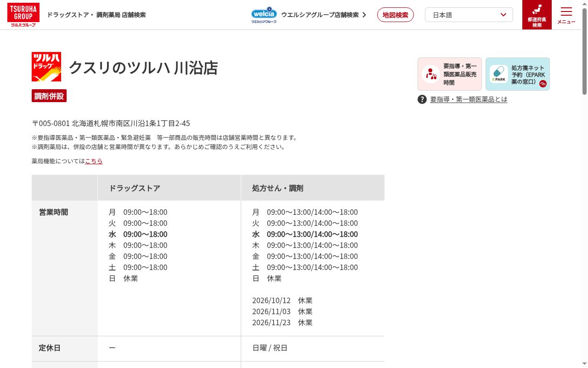Click the 2026/11/03 休業 entry
The image size is (588, 368).
[282, 311]
